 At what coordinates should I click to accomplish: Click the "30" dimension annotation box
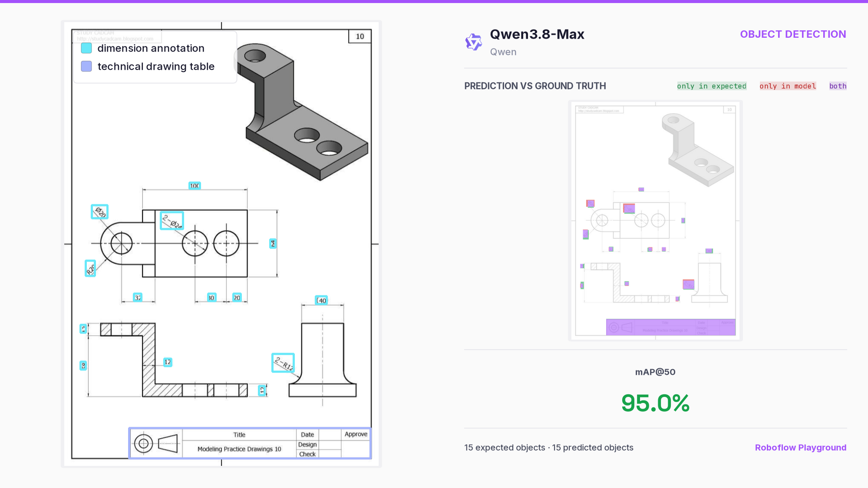coord(211,298)
